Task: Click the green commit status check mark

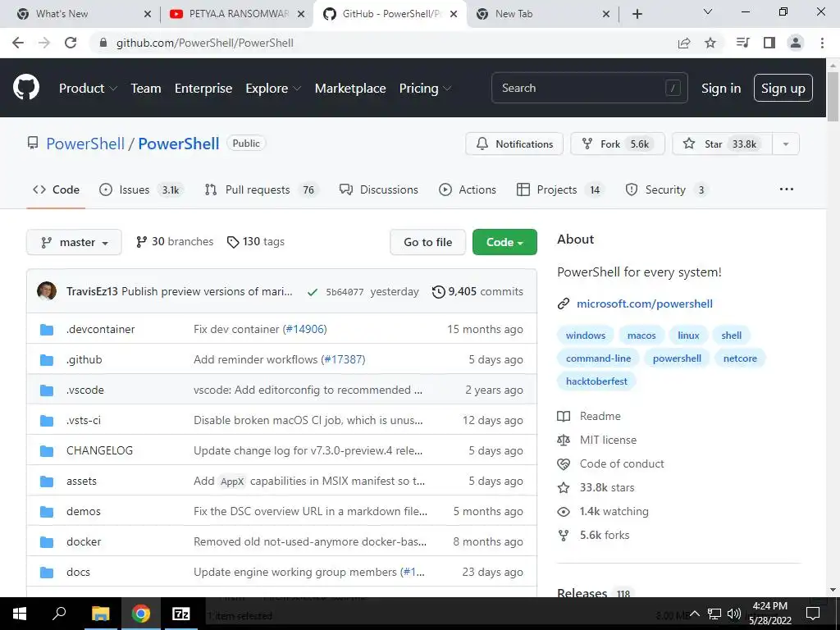Action: pos(313,292)
